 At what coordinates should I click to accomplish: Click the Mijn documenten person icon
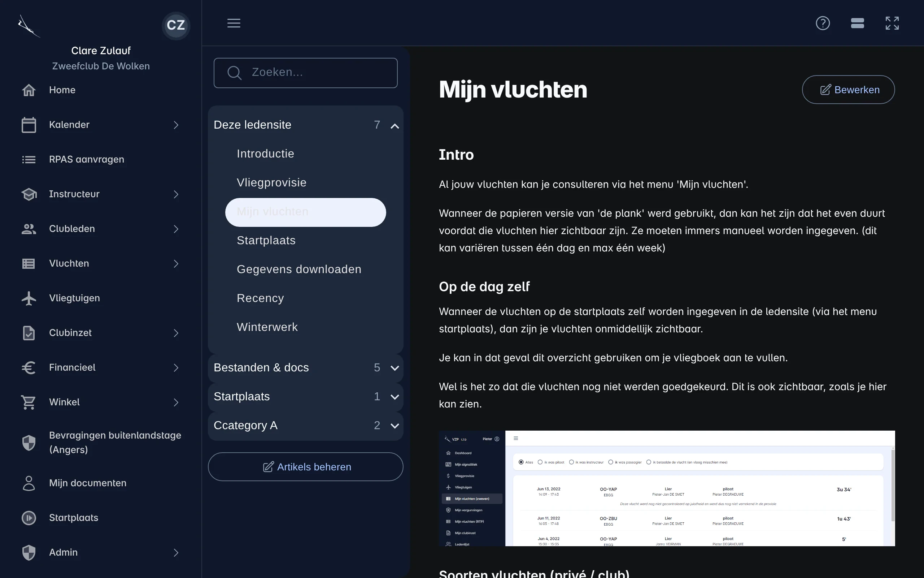pyautogui.click(x=29, y=483)
